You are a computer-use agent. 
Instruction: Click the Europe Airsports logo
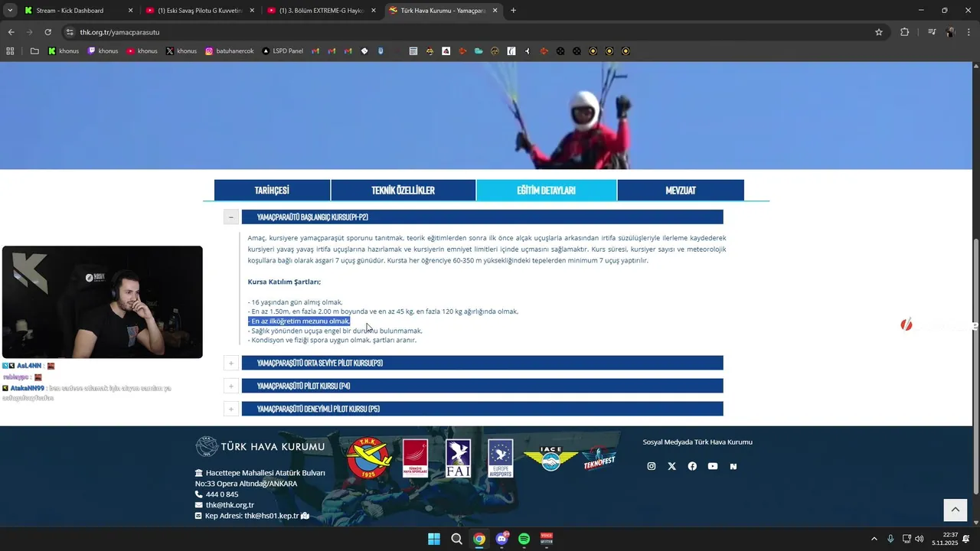(x=501, y=458)
